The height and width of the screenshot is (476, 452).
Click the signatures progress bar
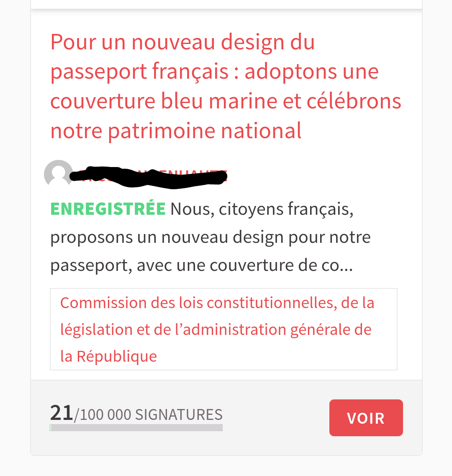[136, 427]
